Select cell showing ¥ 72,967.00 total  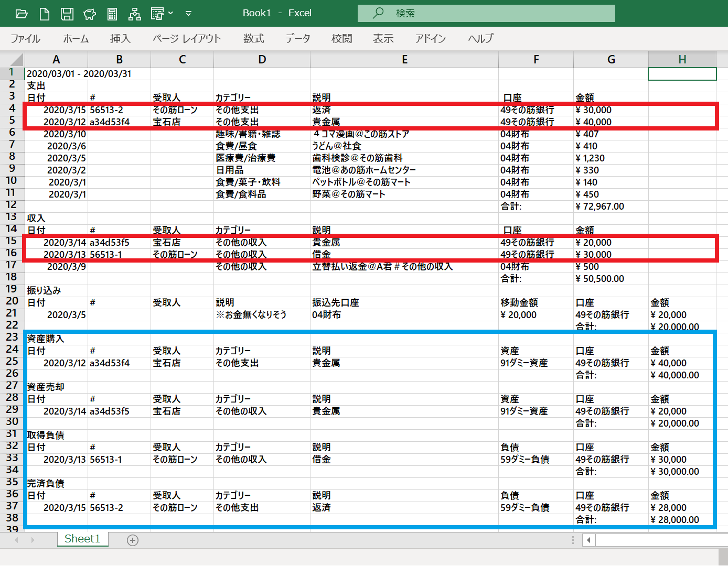pyautogui.click(x=611, y=206)
